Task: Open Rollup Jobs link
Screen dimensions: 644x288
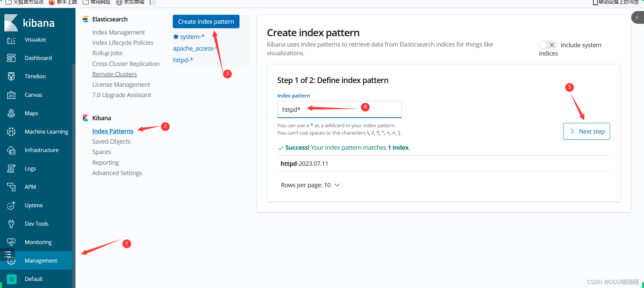Action: click(x=107, y=53)
